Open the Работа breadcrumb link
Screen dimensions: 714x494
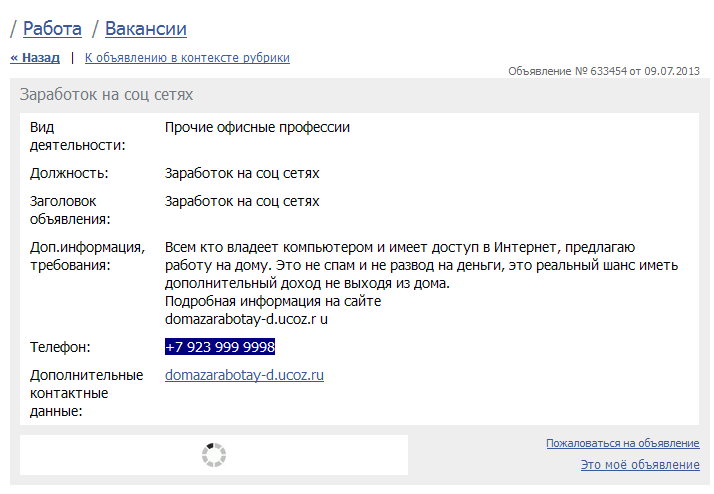pos(52,29)
